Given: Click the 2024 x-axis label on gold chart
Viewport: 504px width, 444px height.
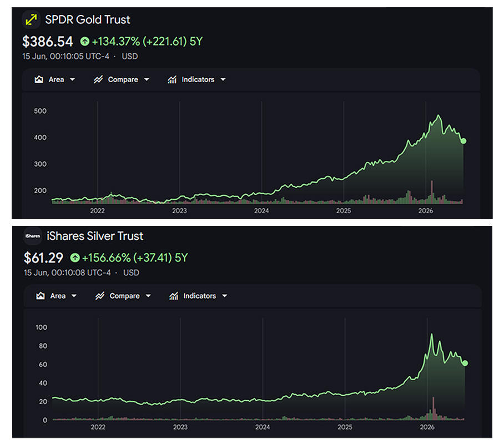Looking at the screenshot, I should pyautogui.click(x=261, y=210).
